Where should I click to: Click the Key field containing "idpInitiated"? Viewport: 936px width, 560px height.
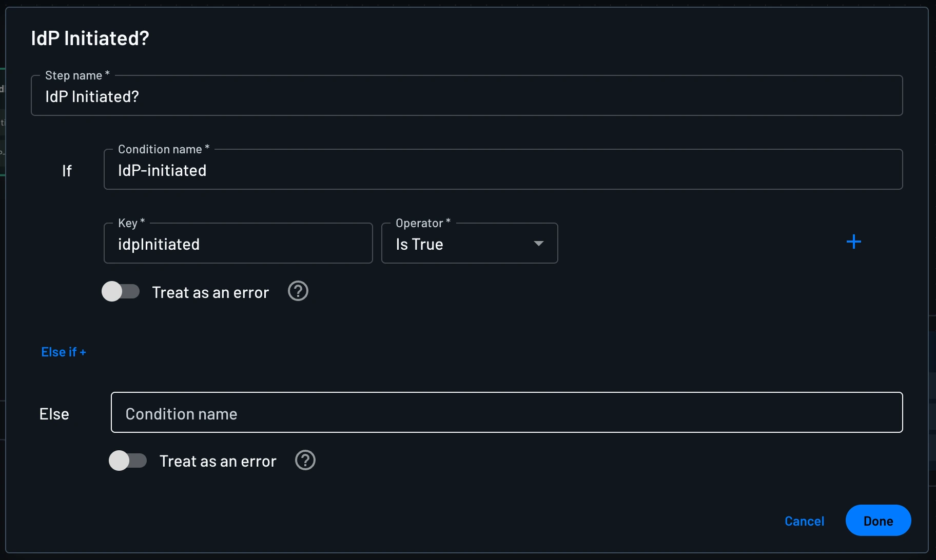click(238, 244)
